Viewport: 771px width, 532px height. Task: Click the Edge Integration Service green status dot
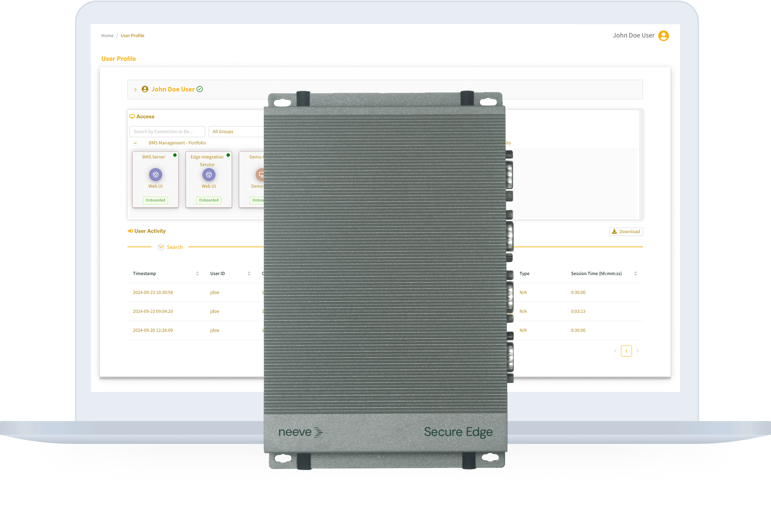pos(228,155)
